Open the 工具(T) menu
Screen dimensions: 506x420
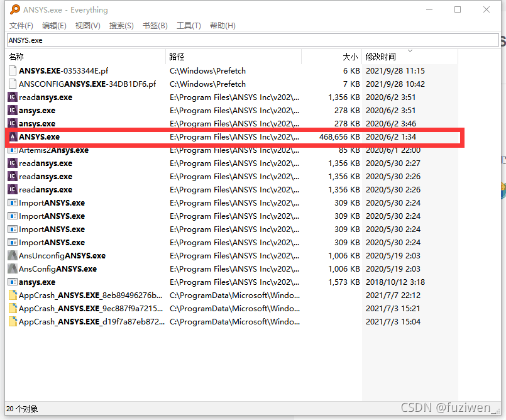coord(189,26)
